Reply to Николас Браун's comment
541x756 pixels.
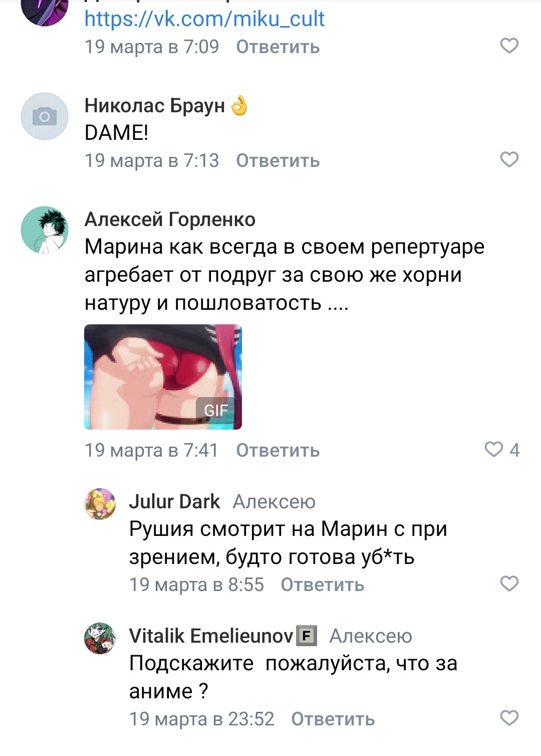tap(278, 161)
